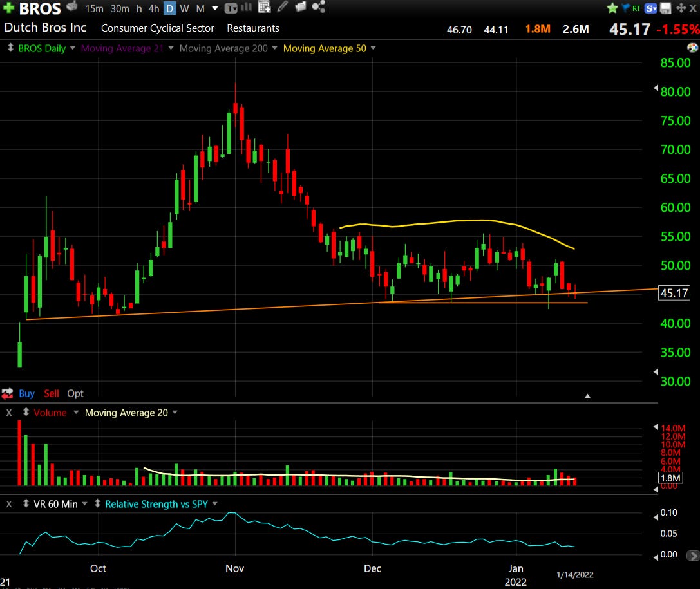Open the Moving Average 20 dropdown
Viewport: 700px width, 589px height.
click(x=175, y=412)
